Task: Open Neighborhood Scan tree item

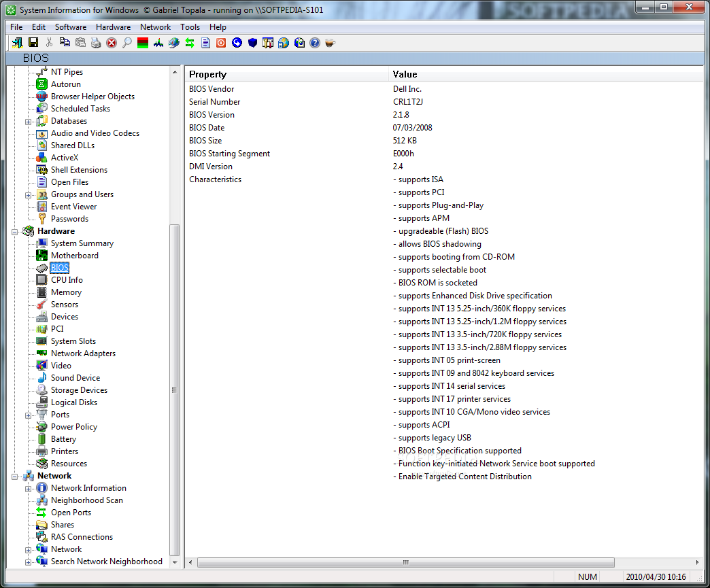Action: pyautogui.click(x=86, y=500)
